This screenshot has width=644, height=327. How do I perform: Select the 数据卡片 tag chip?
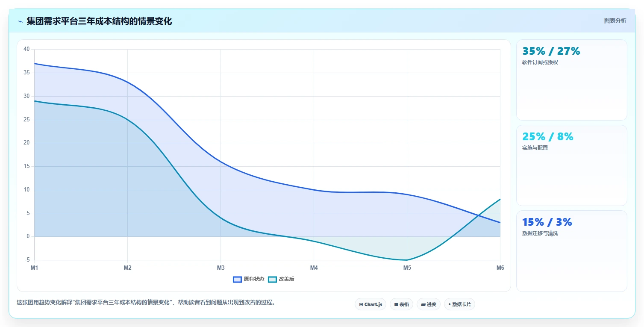(459, 304)
